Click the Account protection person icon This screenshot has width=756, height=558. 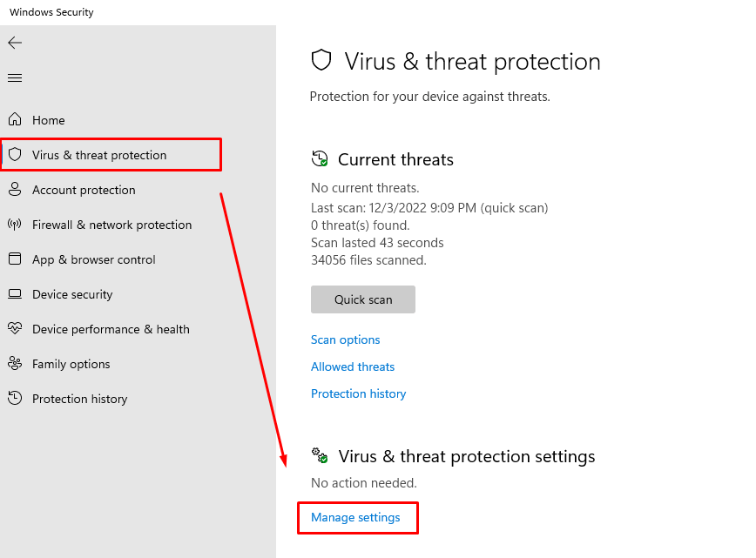pos(15,189)
